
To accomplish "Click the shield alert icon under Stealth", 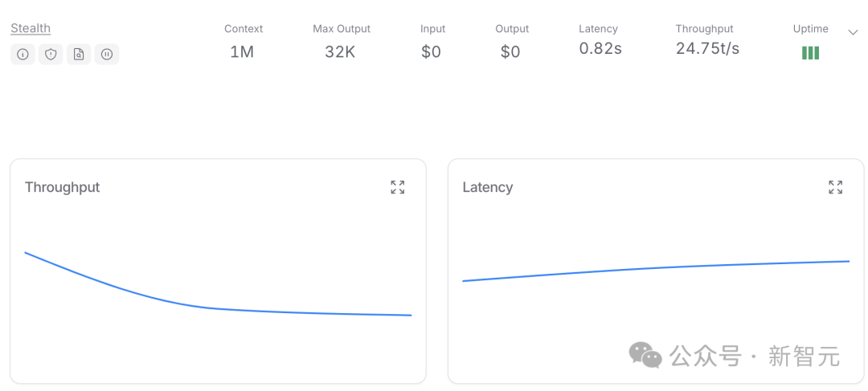I will [x=51, y=55].
